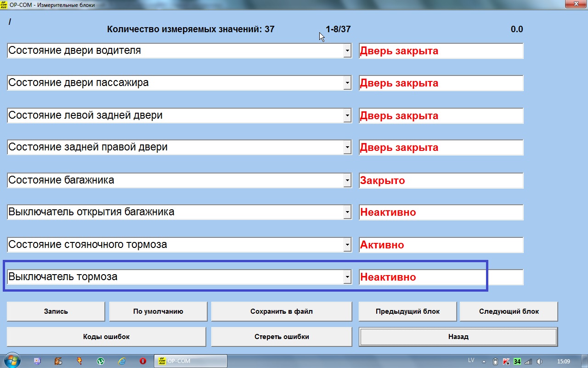Switch to the OP-COM taskbar item
This screenshot has width=588, height=368.
191,361
